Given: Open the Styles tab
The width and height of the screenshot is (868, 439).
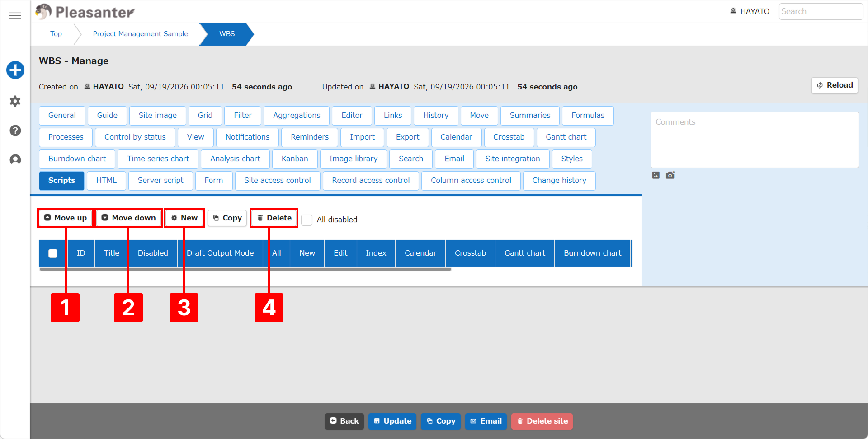Looking at the screenshot, I should [572, 159].
